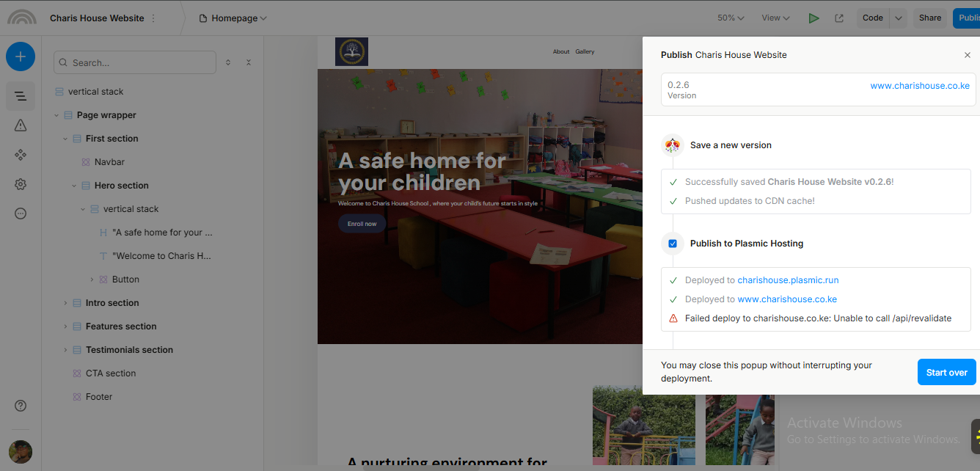
Task: Click the Start over button
Action: click(x=947, y=373)
